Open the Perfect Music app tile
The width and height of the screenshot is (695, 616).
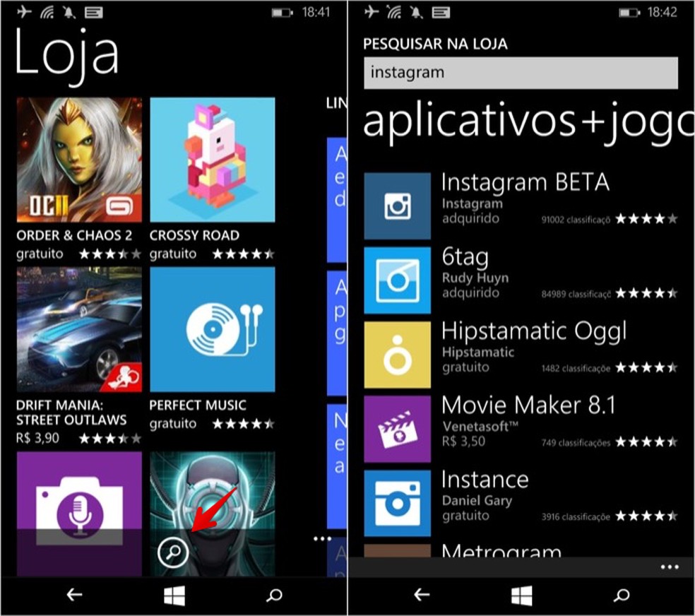[213, 329]
